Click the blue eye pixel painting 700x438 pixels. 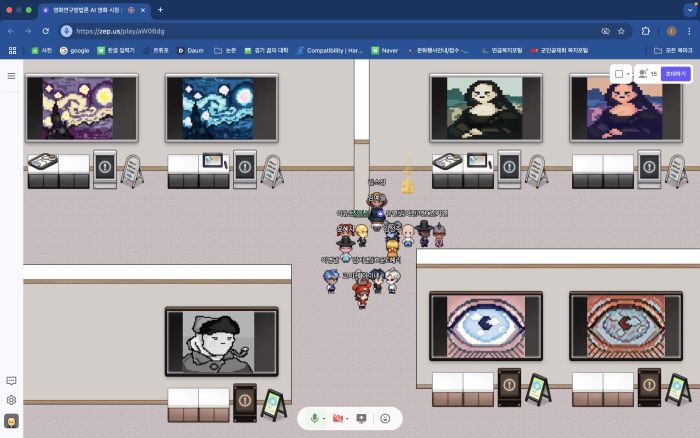click(x=486, y=326)
